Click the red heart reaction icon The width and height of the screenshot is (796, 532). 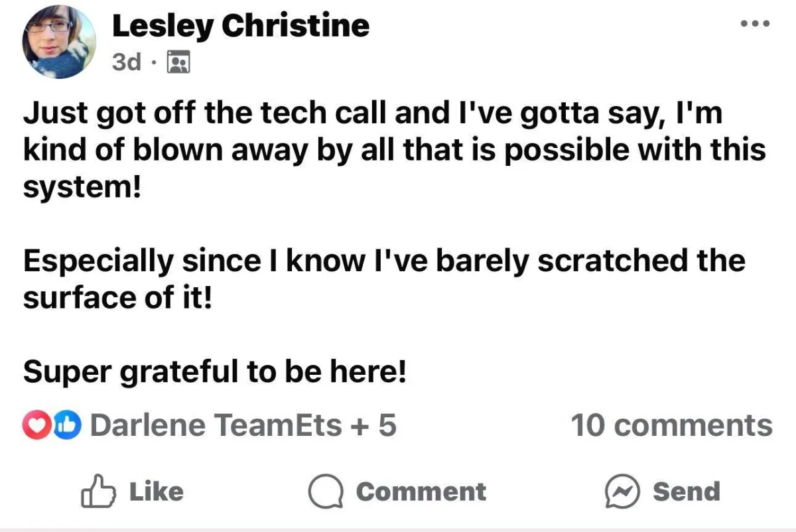click(35, 425)
